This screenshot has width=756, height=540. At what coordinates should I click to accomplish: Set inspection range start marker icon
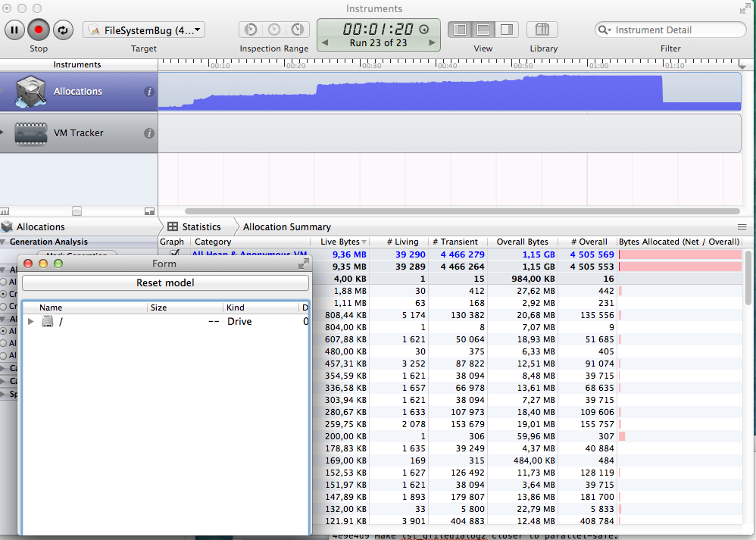tap(251, 30)
